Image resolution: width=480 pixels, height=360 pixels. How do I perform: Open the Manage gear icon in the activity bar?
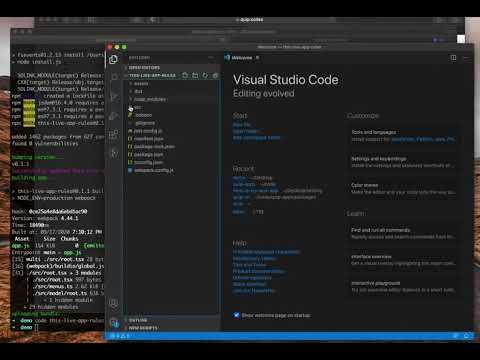(x=114, y=323)
